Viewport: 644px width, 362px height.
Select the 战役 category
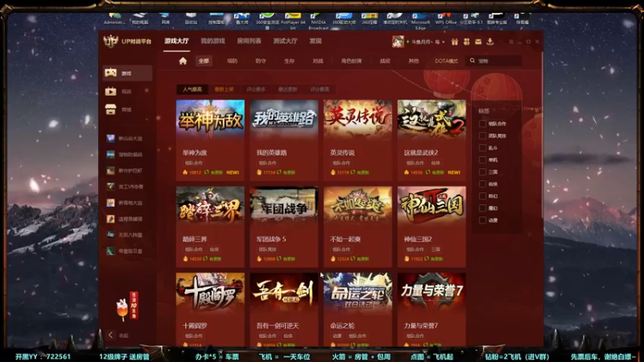point(385,61)
